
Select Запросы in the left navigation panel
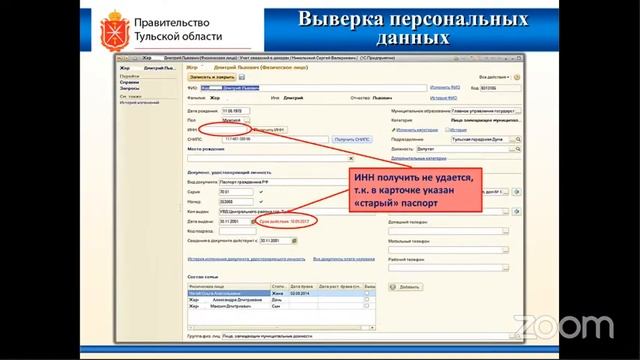point(129,88)
